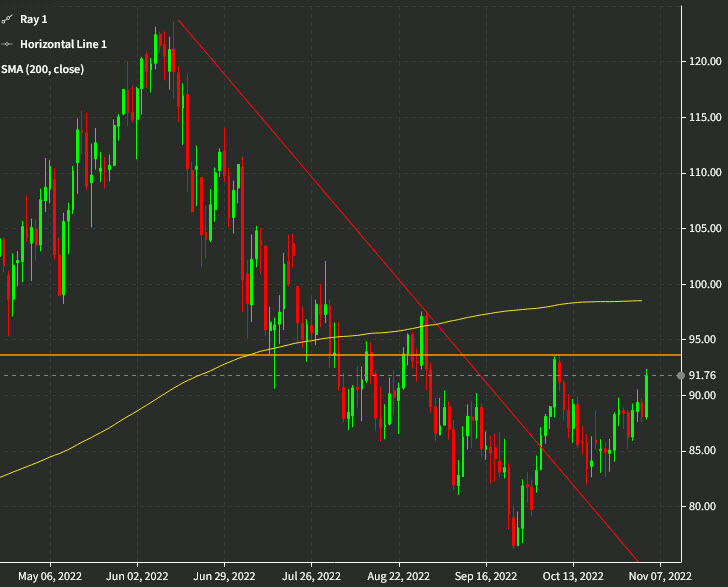
Task: Click the 90.00 price axis label
Action: [702, 395]
